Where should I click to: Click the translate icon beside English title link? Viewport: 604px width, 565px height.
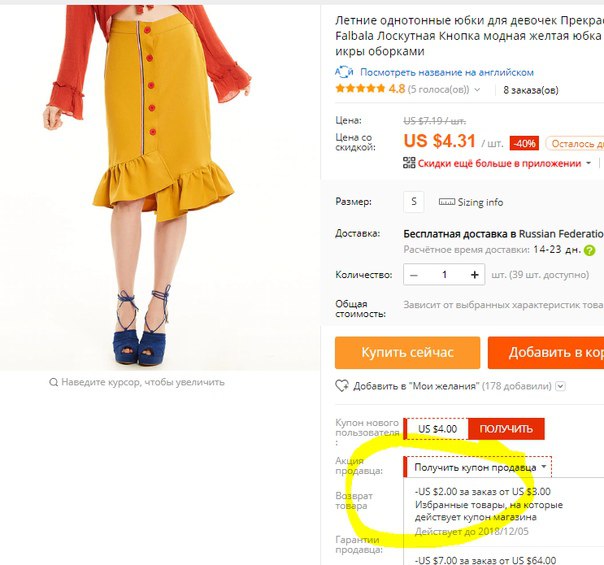[x=344, y=72]
